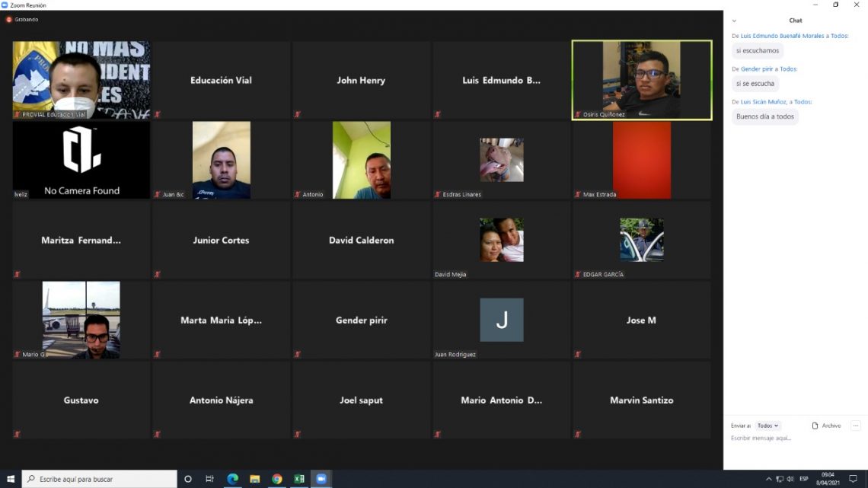Click sender name Luis Edmundo Buenafé Morales
This screenshot has width=868, height=488.
(782, 36)
